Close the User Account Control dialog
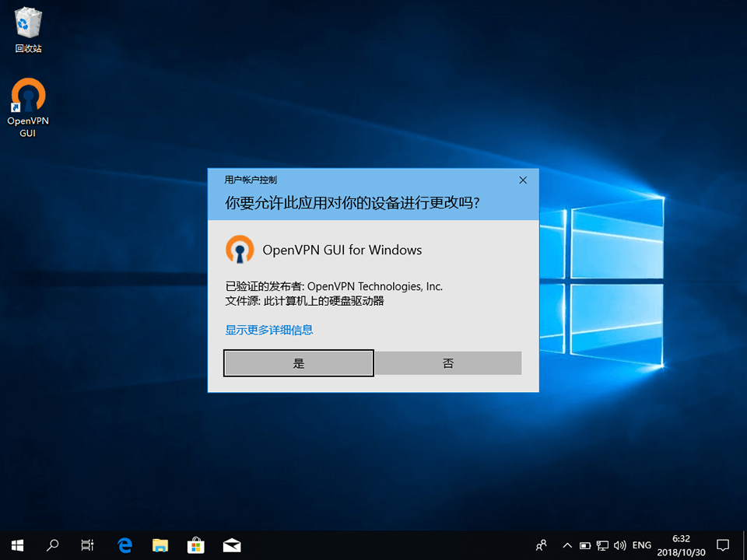 (x=523, y=180)
